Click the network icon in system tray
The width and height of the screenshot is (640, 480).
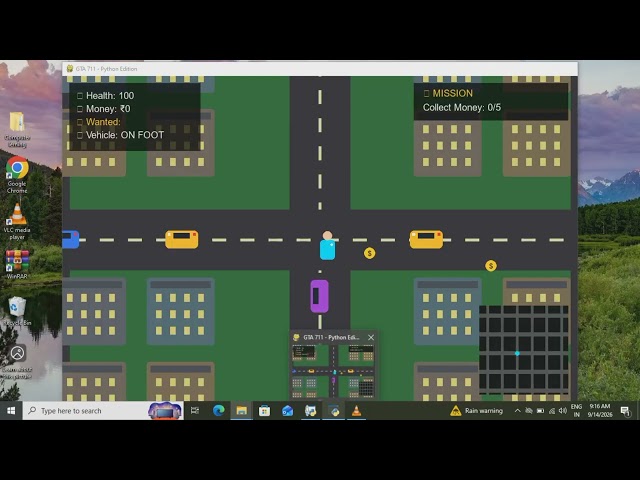551,411
